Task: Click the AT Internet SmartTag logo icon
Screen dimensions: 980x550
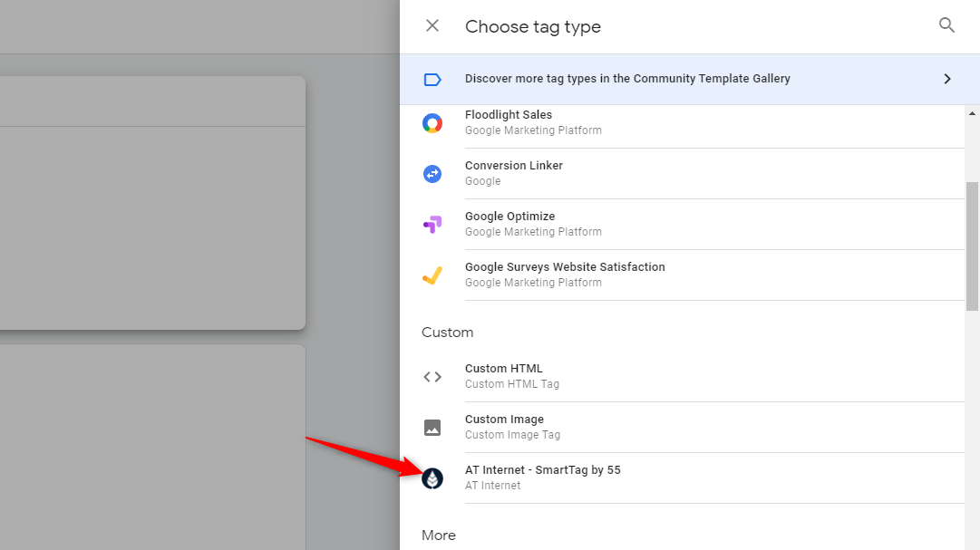Action: [432, 478]
